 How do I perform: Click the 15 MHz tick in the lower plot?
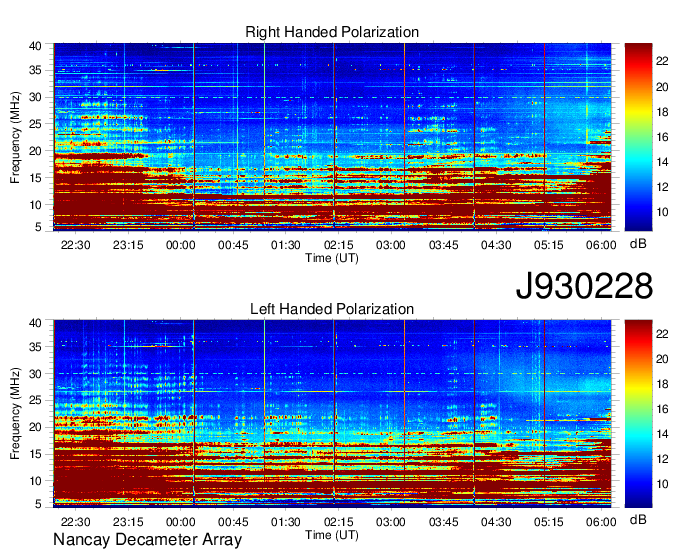pos(35,454)
